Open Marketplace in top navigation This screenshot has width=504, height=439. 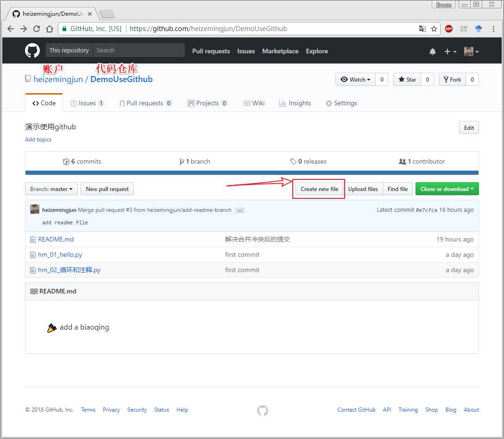pos(280,51)
